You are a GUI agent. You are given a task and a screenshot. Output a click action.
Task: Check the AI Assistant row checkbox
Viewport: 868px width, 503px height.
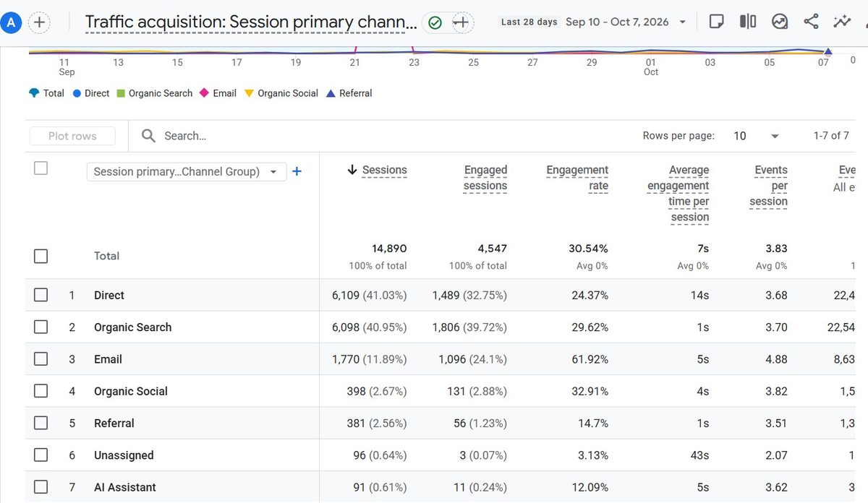coord(41,487)
